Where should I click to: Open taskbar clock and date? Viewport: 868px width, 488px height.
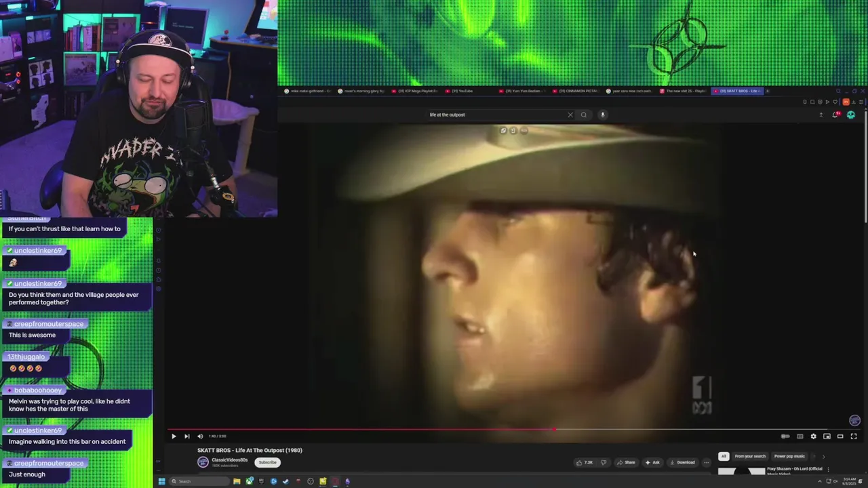click(x=850, y=482)
